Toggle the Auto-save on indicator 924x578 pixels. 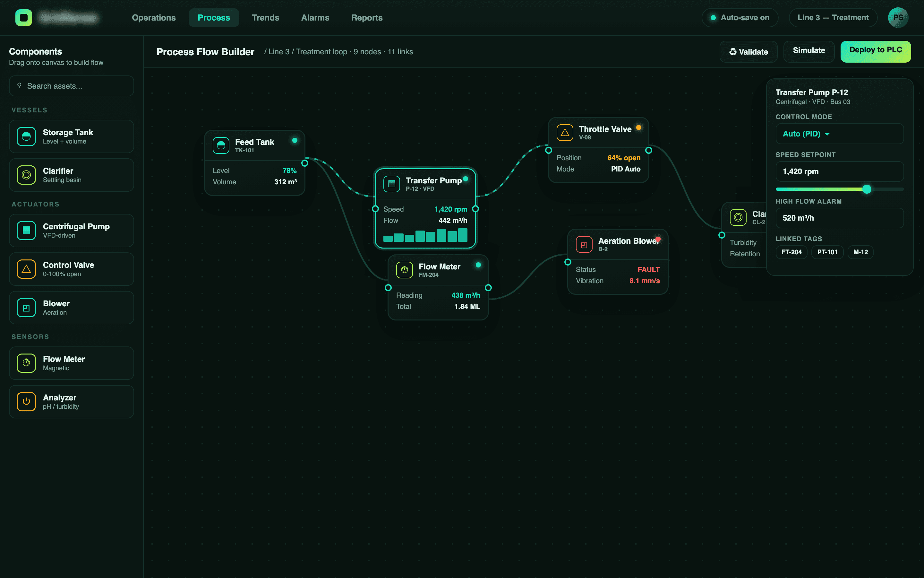[740, 18]
